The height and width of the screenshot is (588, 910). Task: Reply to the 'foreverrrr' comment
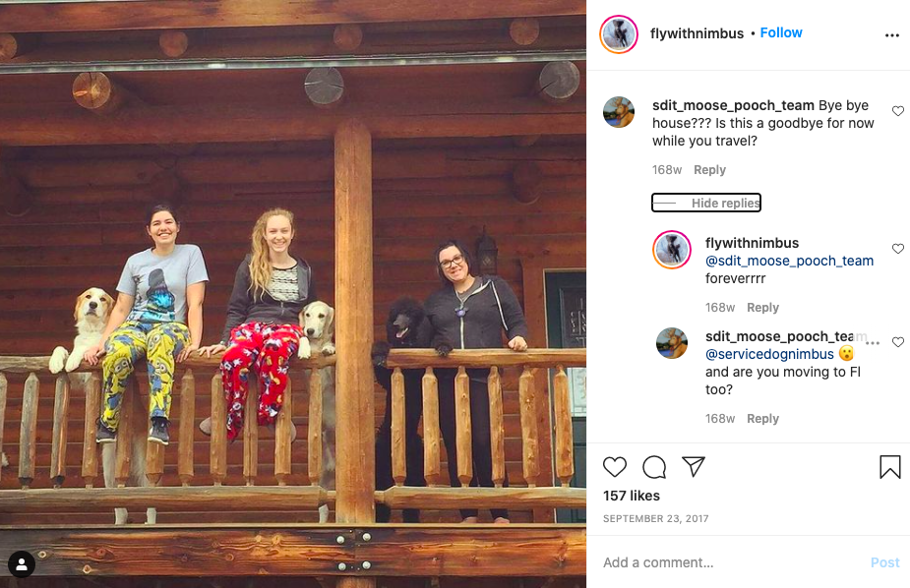click(x=762, y=308)
